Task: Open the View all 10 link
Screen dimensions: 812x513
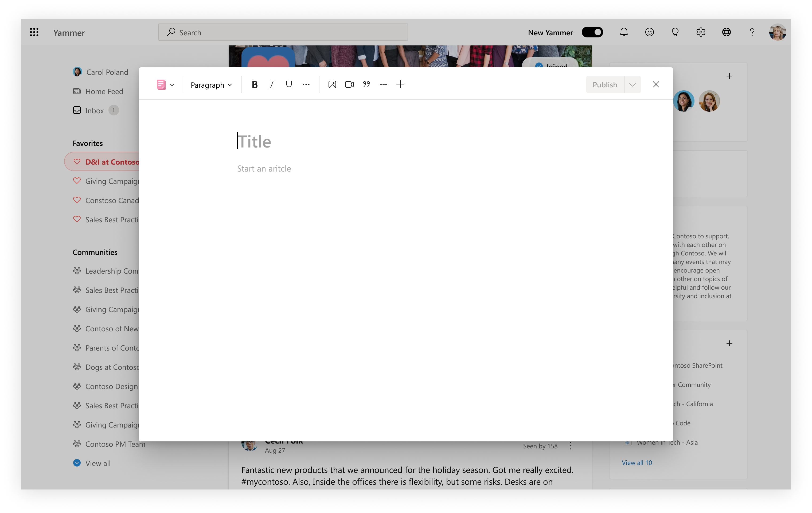Action: tap(637, 463)
